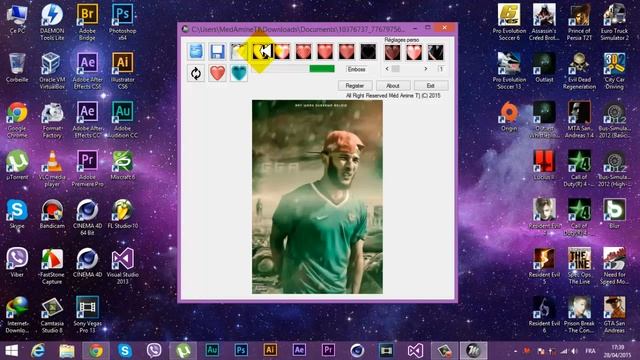Click the Exit button
Screen dimensions: 640x360
(x=431, y=86)
